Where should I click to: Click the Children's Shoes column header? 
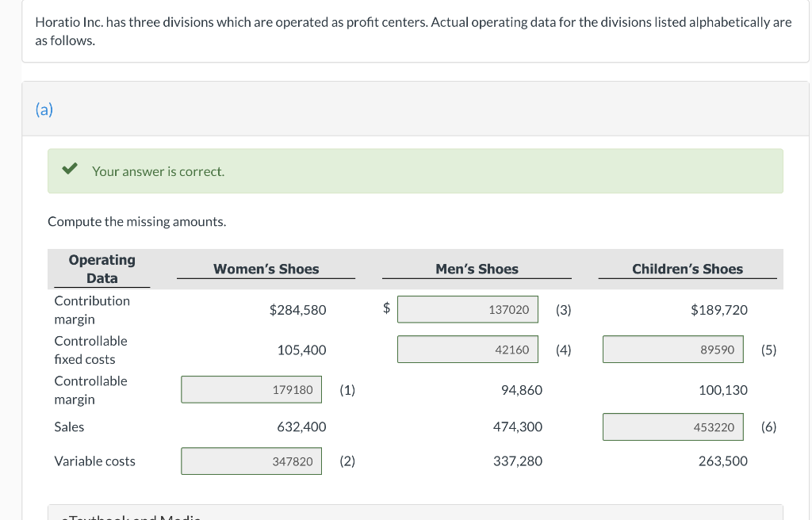[688, 270]
